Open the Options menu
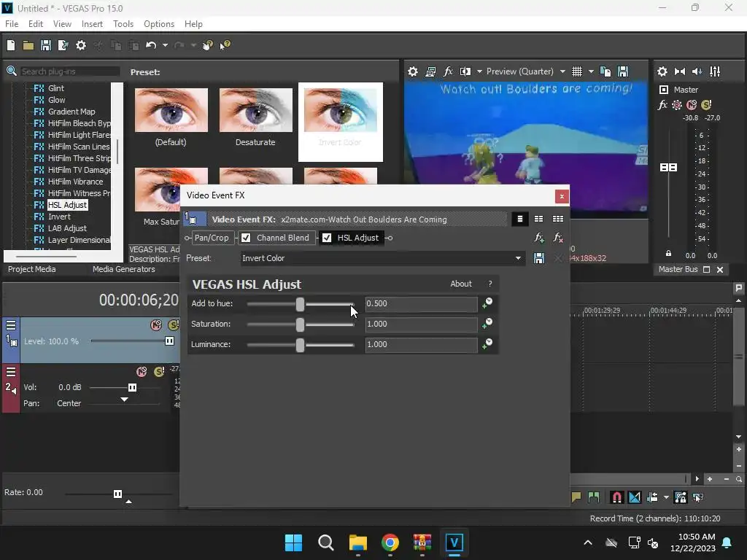Image resolution: width=747 pixels, height=560 pixels. coord(159,24)
